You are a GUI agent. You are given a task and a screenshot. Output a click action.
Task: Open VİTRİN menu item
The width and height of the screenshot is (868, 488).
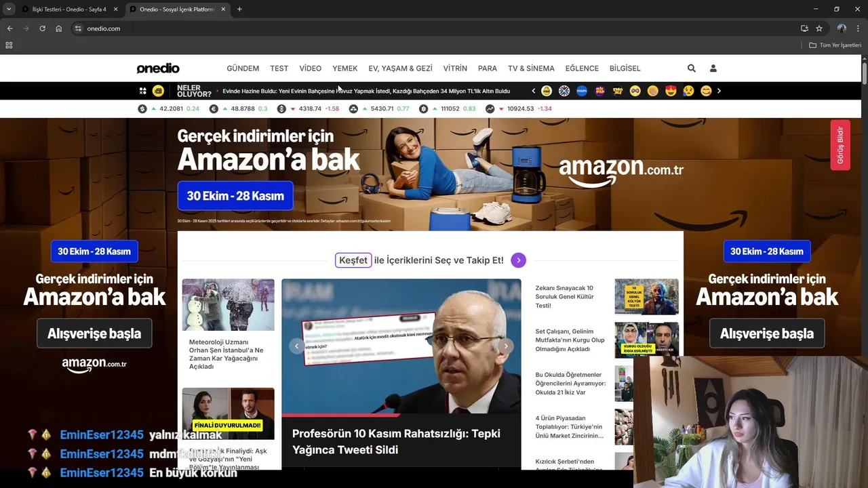click(x=455, y=68)
